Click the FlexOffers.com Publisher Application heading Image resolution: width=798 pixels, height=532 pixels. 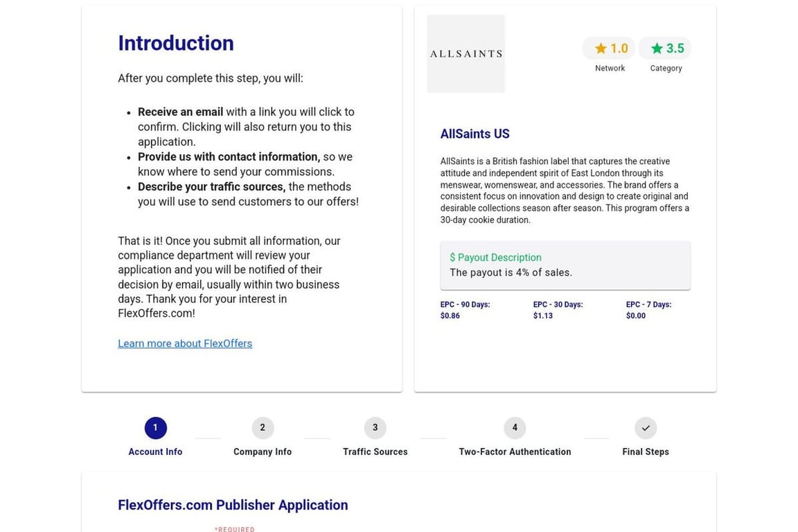click(x=233, y=505)
